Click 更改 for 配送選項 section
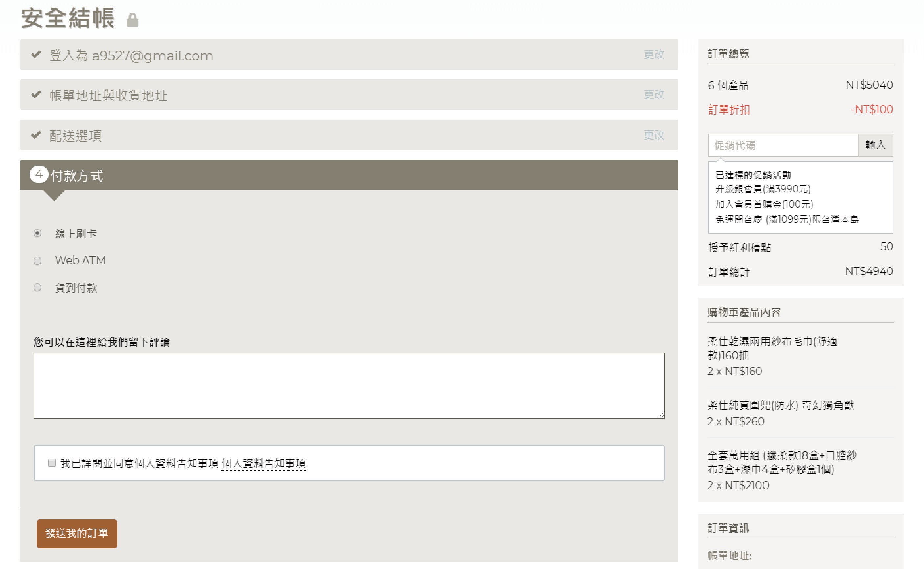924x569 pixels. coord(654,135)
